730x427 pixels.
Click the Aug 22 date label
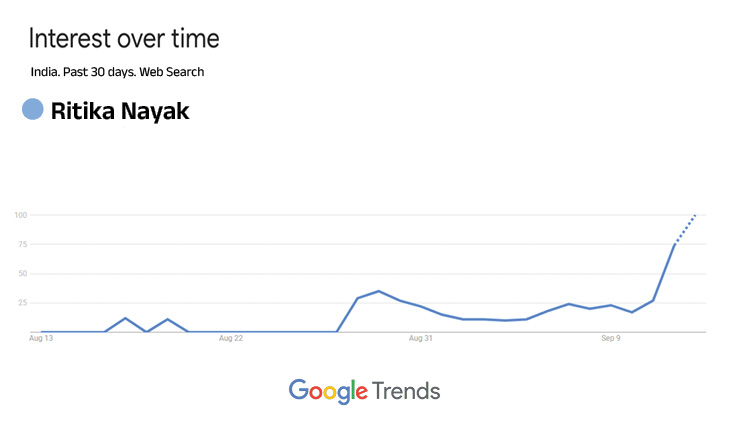231,338
